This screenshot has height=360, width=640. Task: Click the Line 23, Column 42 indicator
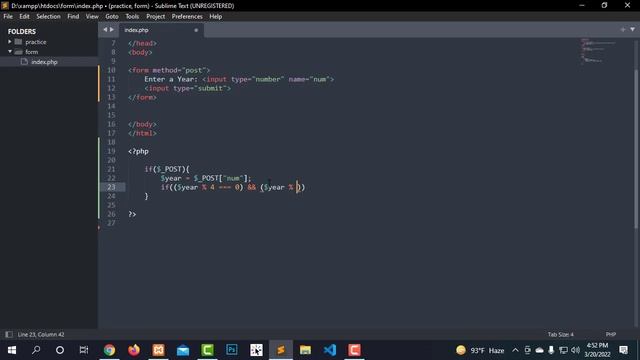[41, 334]
